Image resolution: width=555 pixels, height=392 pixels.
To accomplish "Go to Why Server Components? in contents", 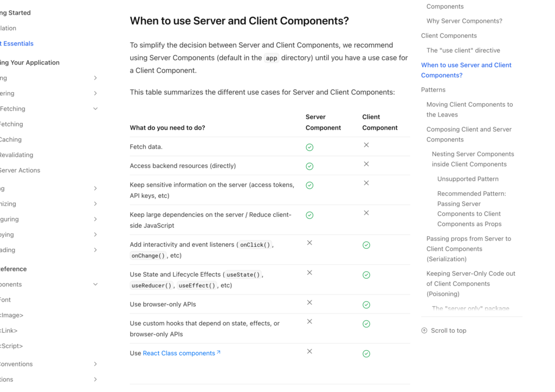I will [464, 21].
